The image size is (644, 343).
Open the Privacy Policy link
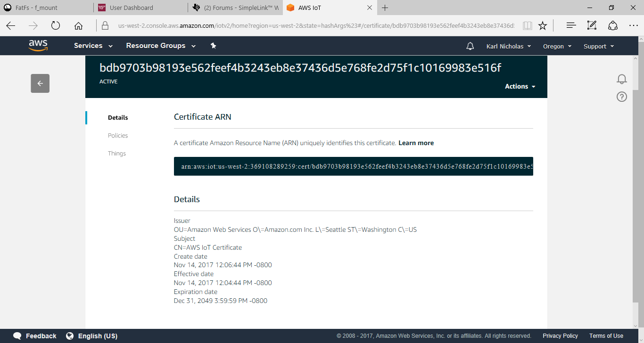click(560, 336)
